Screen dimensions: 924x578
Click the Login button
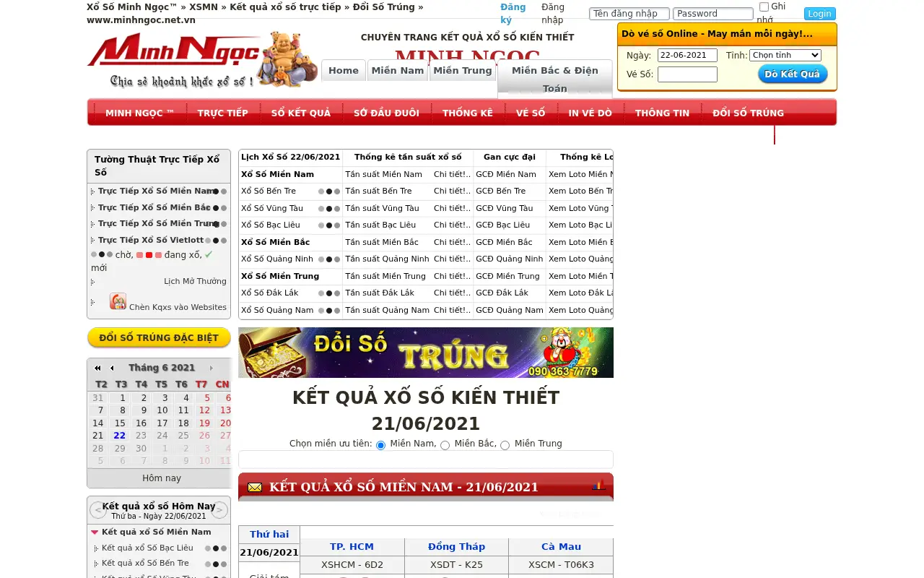pyautogui.click(x=820, y=14)
